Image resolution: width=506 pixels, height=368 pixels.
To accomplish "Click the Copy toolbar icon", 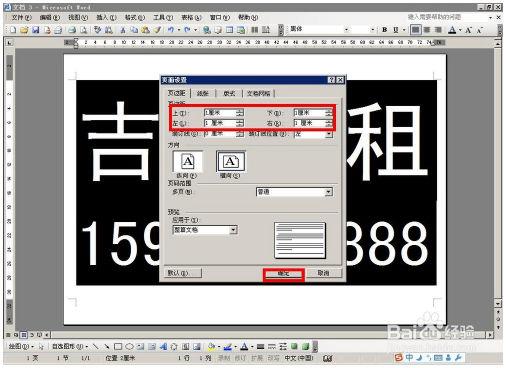I will tap(134, 30).
